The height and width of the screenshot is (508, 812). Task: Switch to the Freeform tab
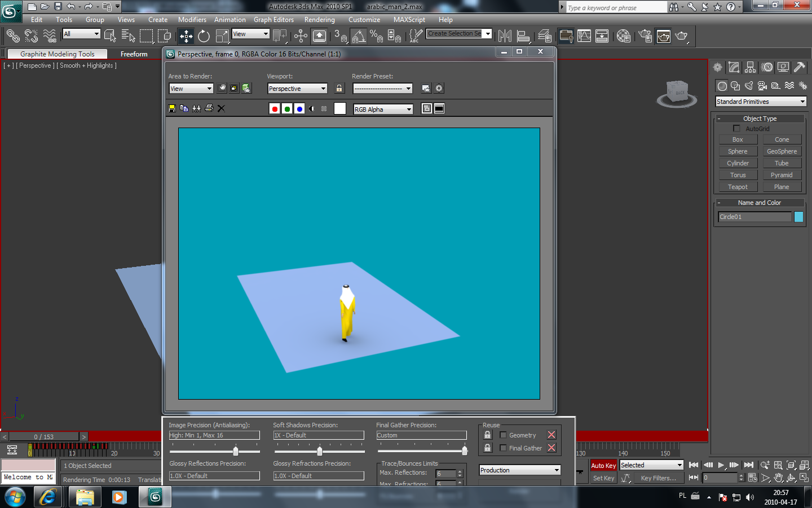click(x=134, y=54)
